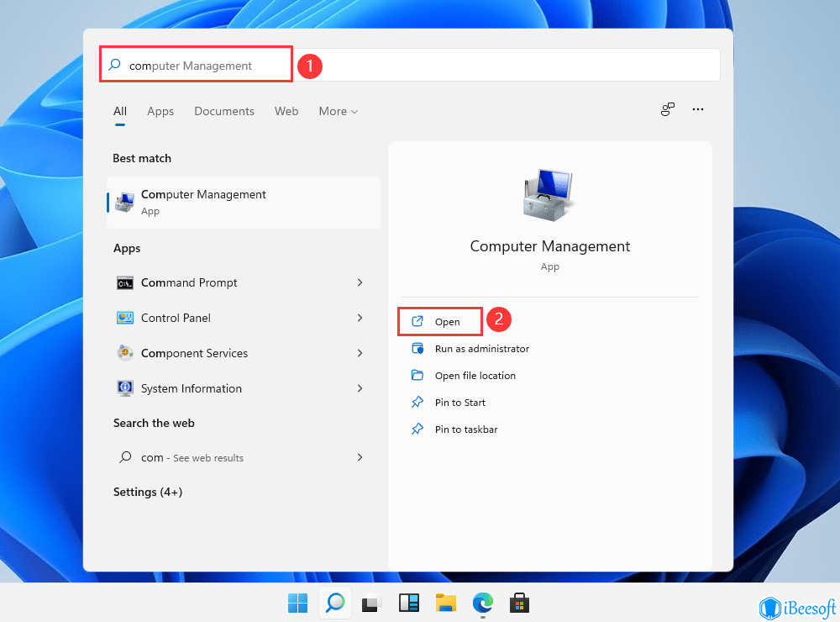Click the search-across-devices icon near the options
This screenshot has width=840, height=622.
(668, 109)
